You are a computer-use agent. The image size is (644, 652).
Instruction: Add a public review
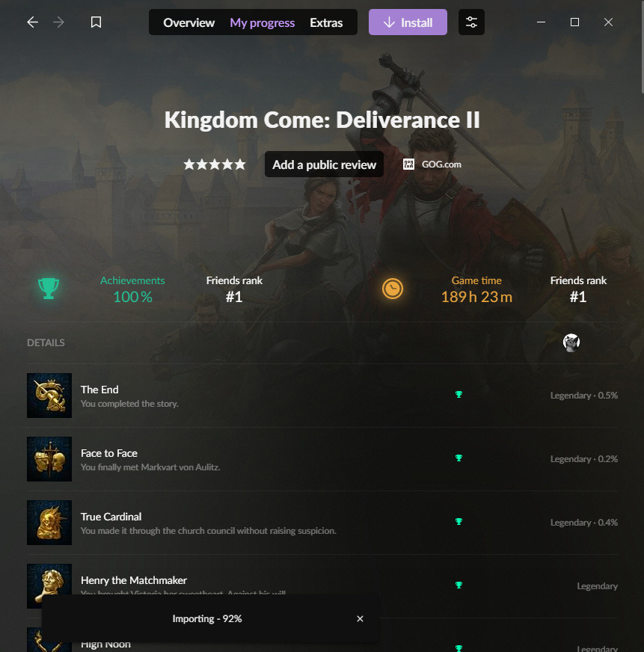pos(324,164)
